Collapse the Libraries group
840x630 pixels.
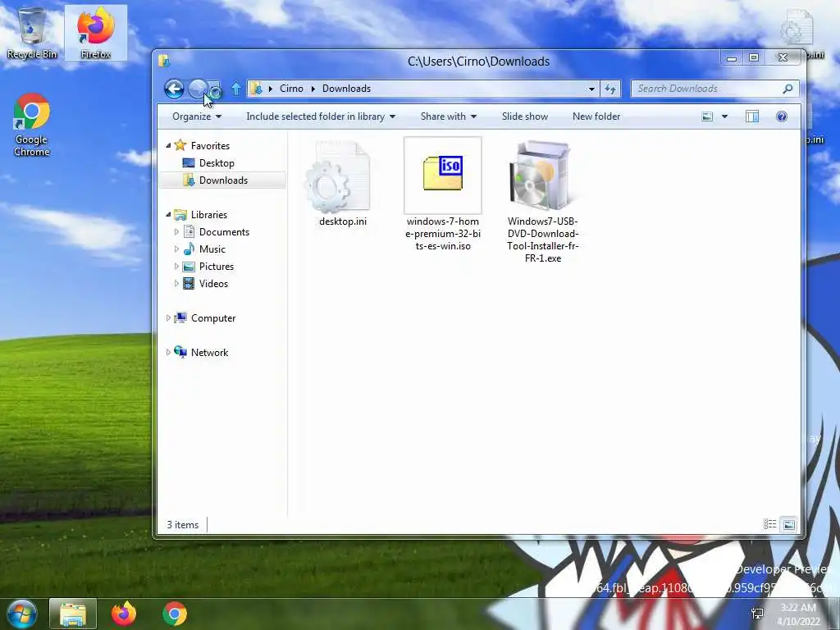168,214
